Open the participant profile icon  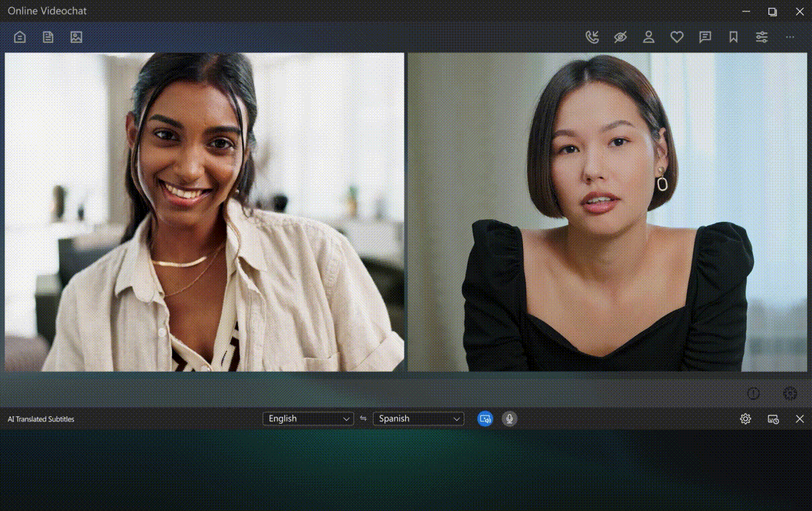(649, 38)
